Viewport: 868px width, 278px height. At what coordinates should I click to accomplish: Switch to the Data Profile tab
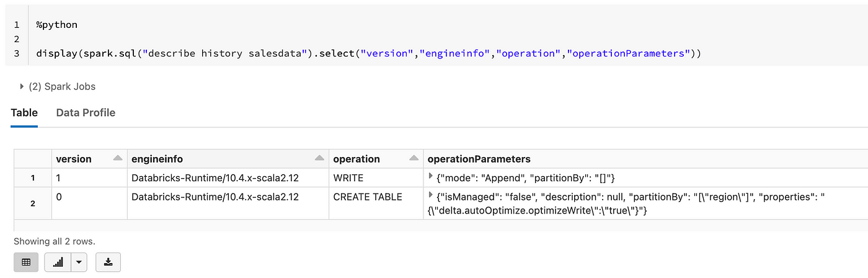tap(86, 112)
